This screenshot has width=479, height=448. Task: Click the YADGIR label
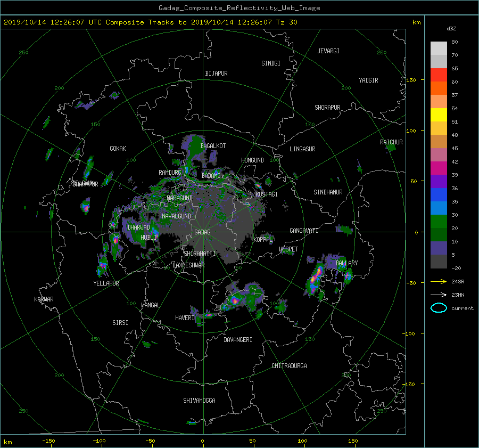point(368,80)
